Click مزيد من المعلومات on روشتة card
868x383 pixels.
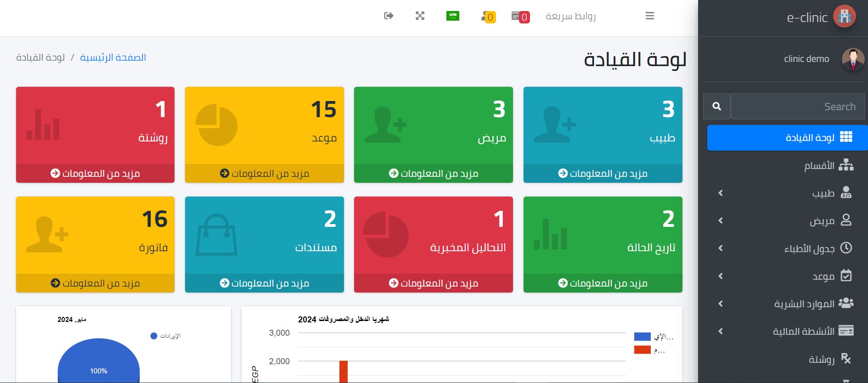click(95, 174)
